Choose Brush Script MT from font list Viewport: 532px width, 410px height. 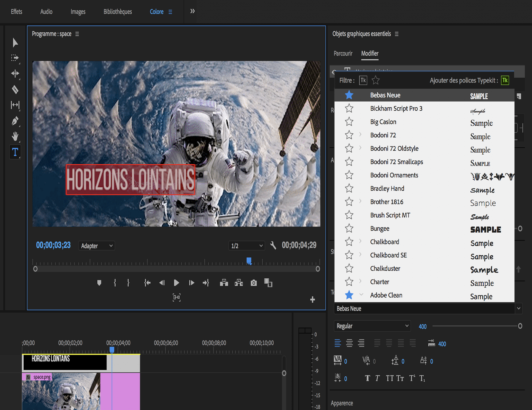tap(390, 215)
